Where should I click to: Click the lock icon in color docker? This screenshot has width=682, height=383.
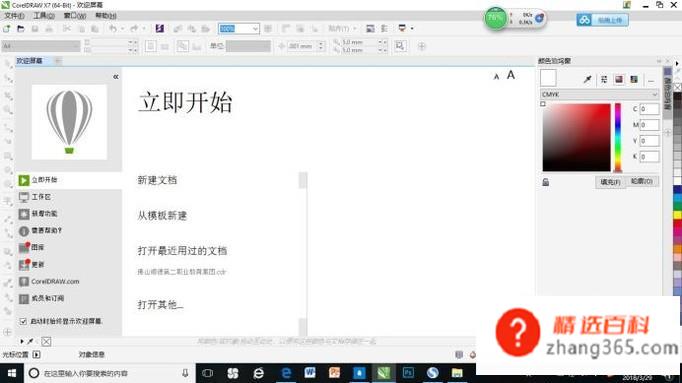pyautogui.click(x=545, y=182)
